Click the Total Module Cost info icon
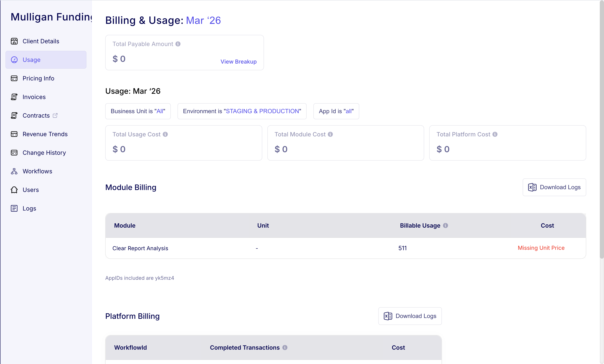604x364 pixels. 330,134
